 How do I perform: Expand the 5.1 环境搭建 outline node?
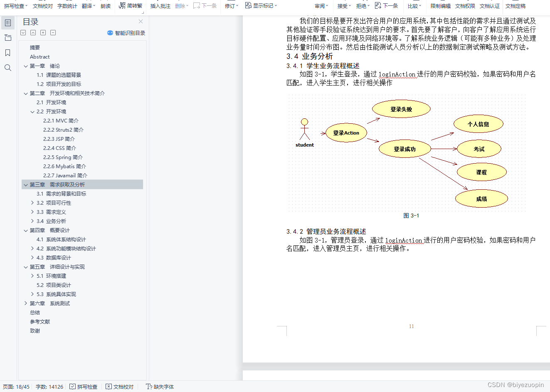point(32,276)
